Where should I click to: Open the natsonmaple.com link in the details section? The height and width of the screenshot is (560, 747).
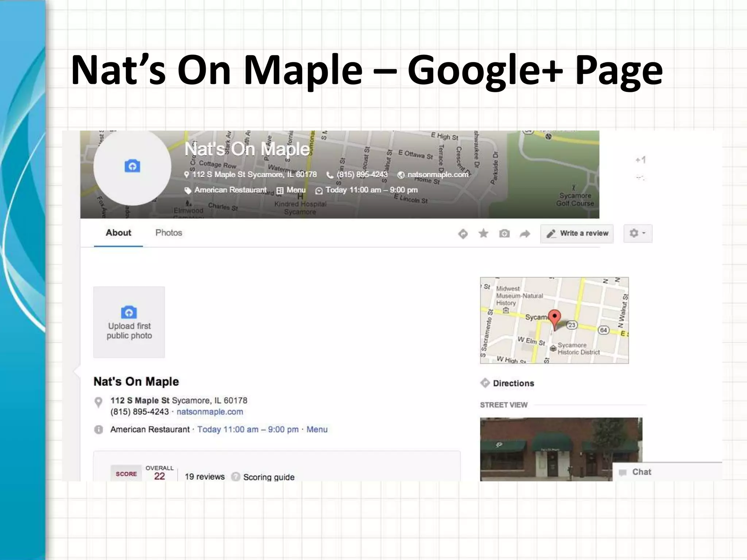pos(210,412)
